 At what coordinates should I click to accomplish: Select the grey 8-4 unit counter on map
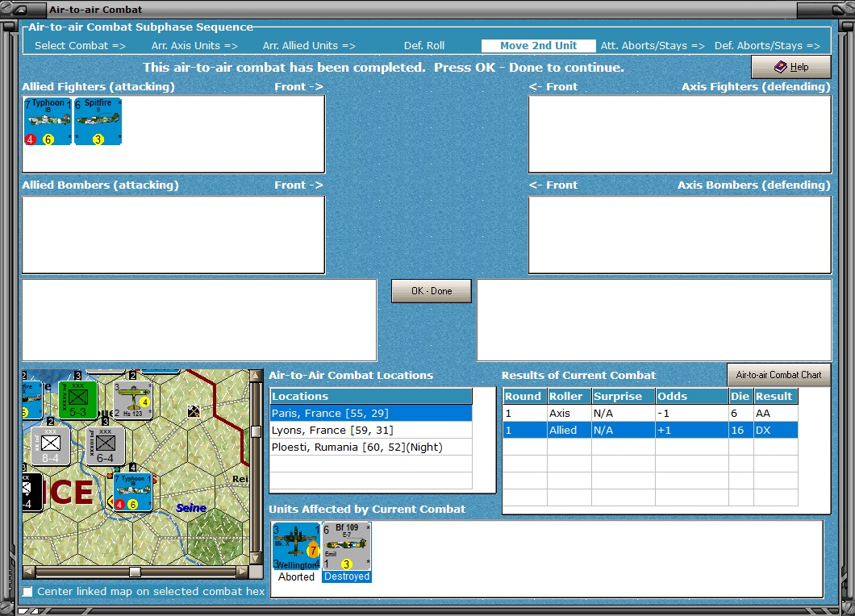pyautogui.click(x=50, y=446)
